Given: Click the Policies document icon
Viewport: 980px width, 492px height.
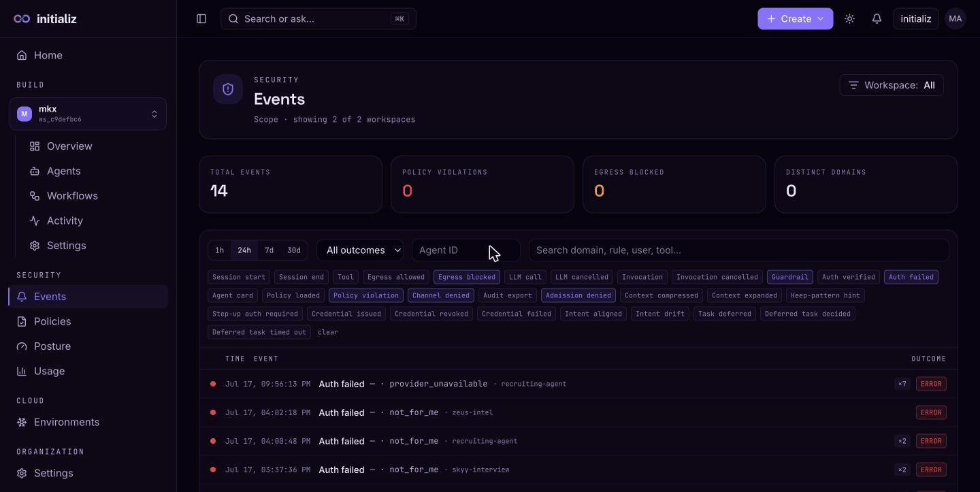Looking at the screenshot, I should [x=22, y=321].
